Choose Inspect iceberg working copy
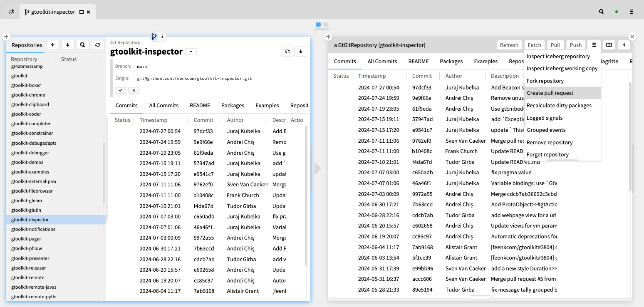This screenshot has height=307, width=644. [x=562, y=68]
